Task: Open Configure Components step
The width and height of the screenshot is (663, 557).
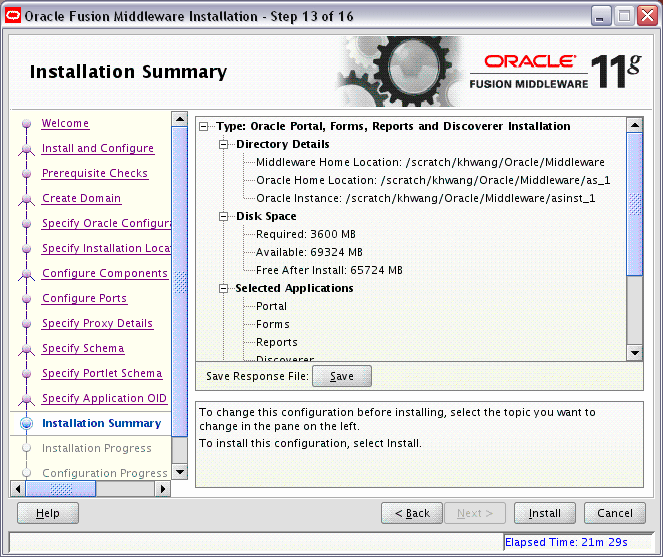Action: [x=105, y=273]
